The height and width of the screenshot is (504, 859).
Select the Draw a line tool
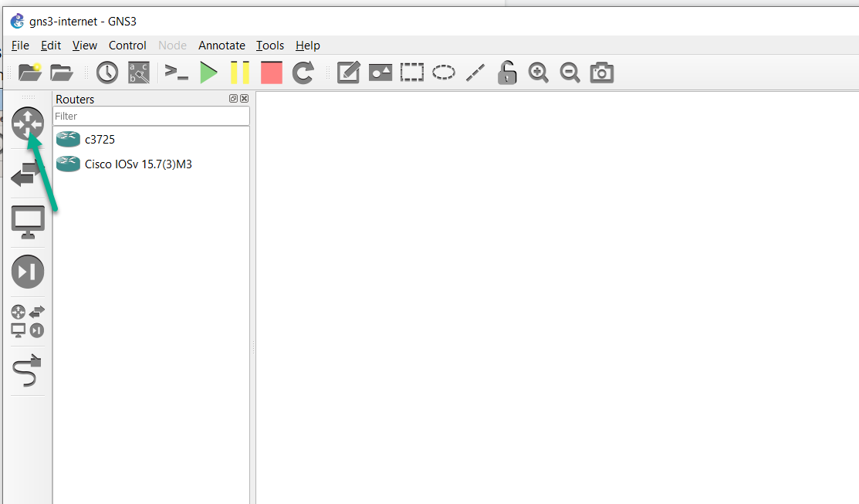click(x=475, y=73)
